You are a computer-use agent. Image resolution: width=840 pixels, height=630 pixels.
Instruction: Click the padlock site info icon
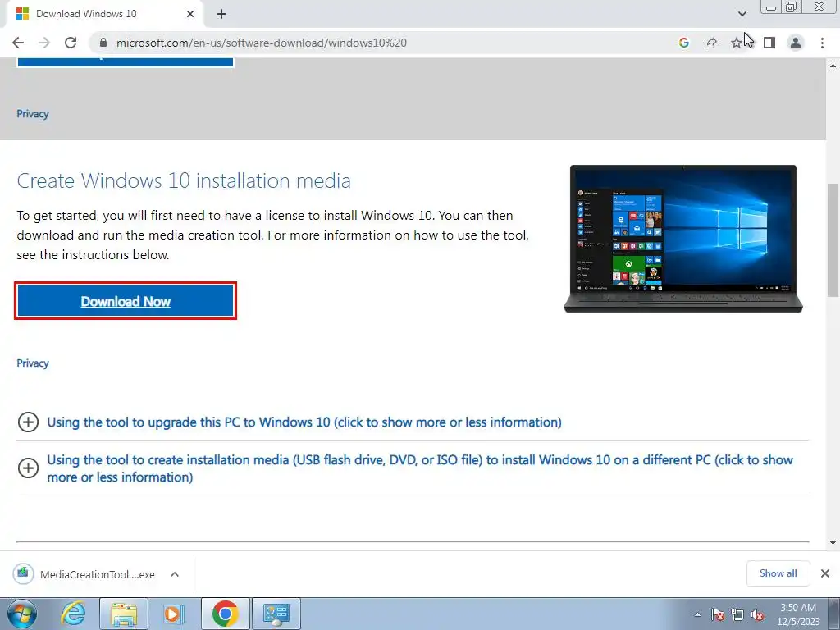(103, 43)
